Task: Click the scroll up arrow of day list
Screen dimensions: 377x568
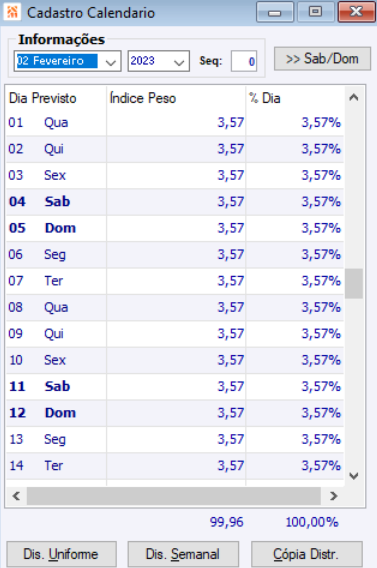Action: [x=354, y=97]
